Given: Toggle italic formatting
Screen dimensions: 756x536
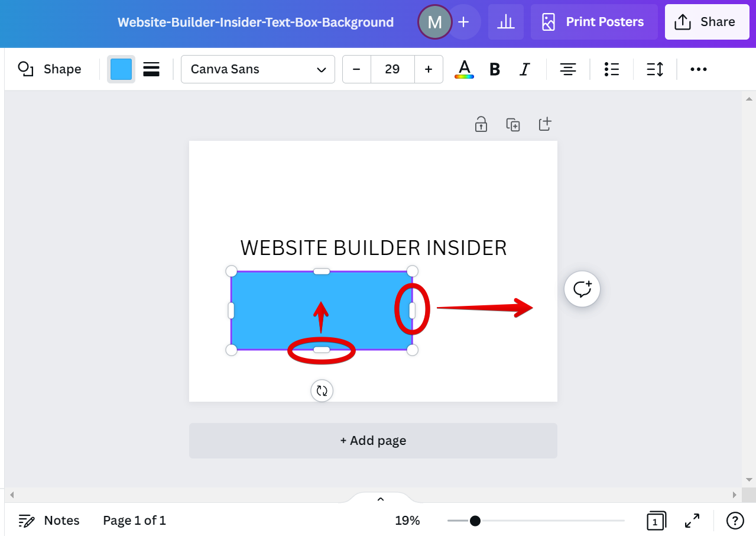Looking at the screenshot, I should pyautogui.click(x=524, y=69).
